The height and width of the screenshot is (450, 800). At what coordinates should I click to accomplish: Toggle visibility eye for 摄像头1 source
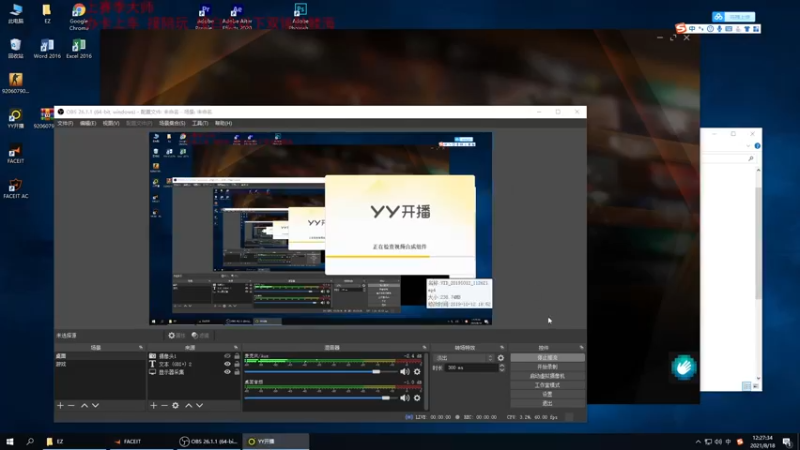[x=227, y=356]
